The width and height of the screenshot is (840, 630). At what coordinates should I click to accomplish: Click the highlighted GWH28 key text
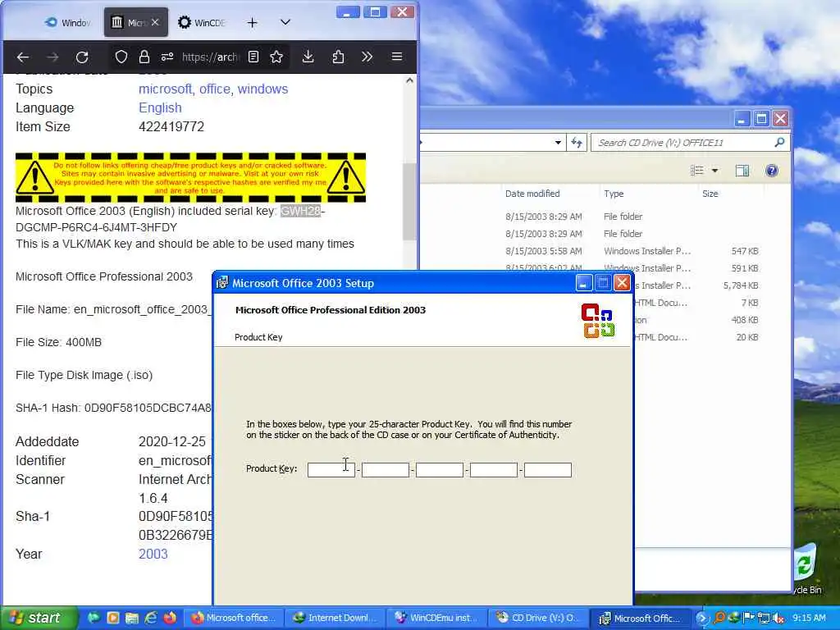pyautogui.click(x=300, y=211)
